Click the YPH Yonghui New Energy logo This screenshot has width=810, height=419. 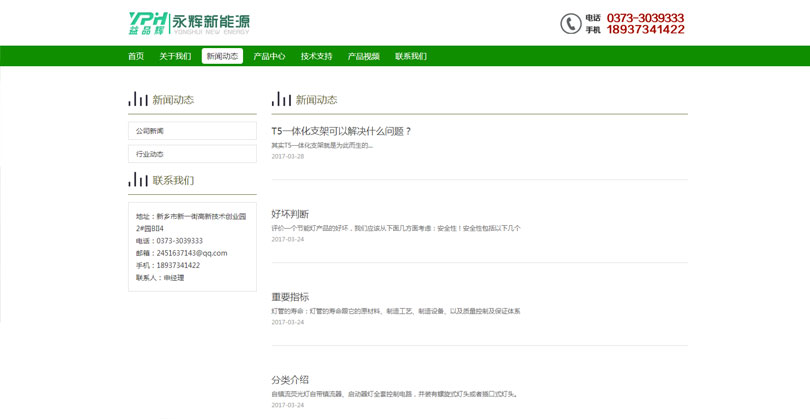coord(189,22)
